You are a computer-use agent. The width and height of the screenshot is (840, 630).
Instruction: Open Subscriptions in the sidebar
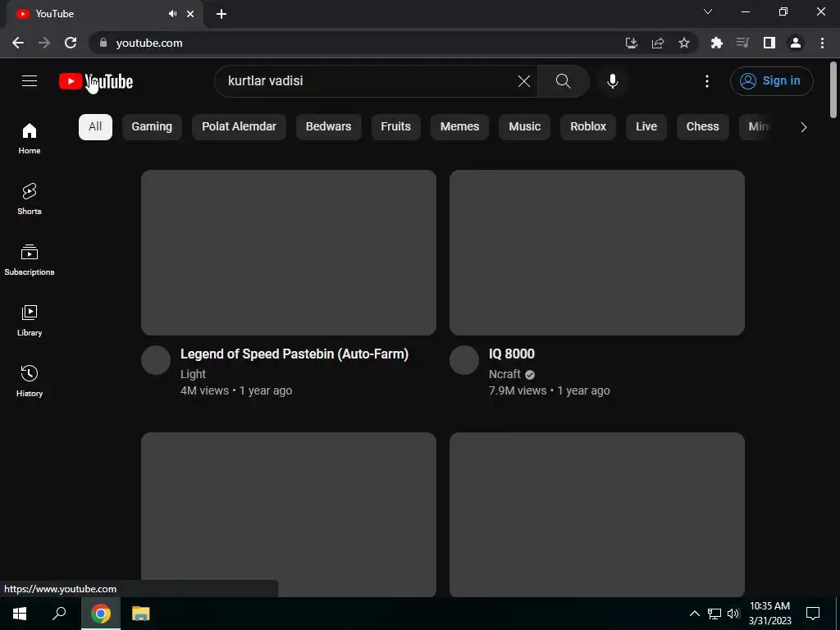click(30, 260)
